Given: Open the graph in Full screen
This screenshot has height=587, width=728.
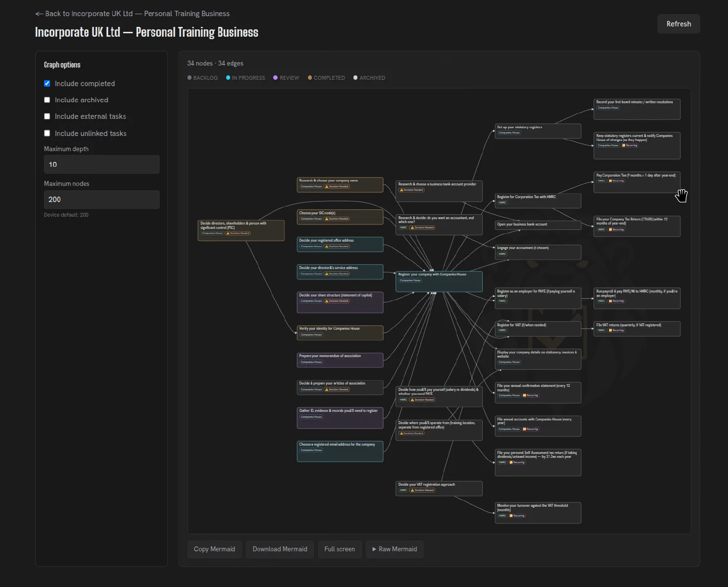Looking at the screenshot, I should pos(340,549).
